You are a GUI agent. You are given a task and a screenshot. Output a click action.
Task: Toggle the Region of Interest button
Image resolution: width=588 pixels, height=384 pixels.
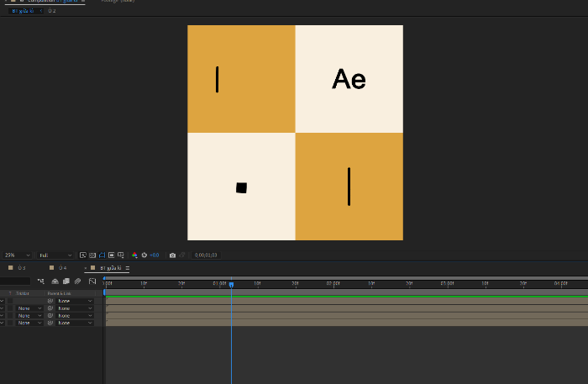point(112,255)
